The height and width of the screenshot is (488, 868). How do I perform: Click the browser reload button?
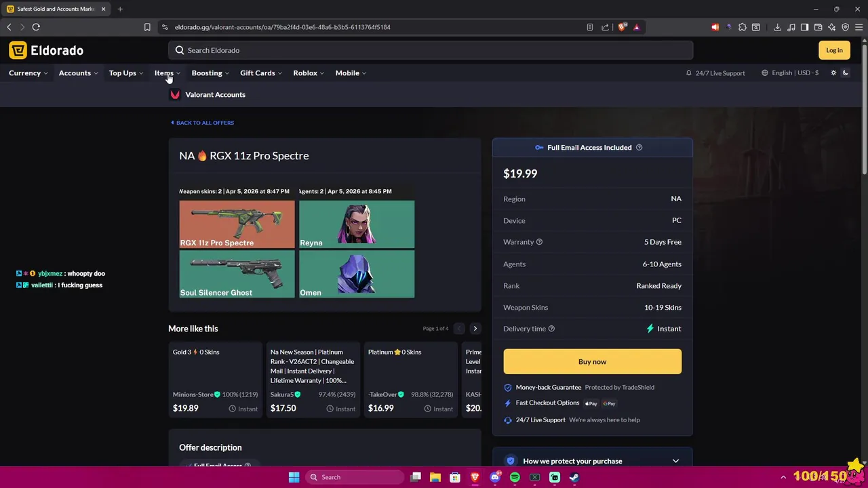click(36, 27)
